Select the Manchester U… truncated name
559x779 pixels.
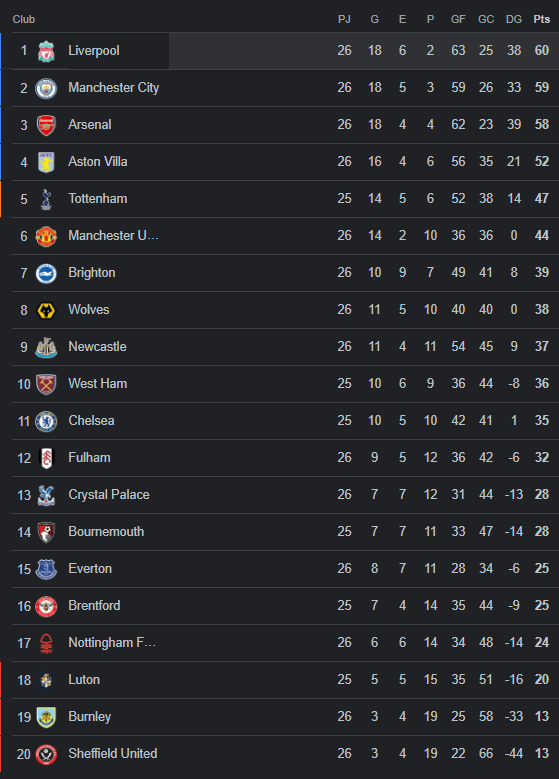(113, 235)
